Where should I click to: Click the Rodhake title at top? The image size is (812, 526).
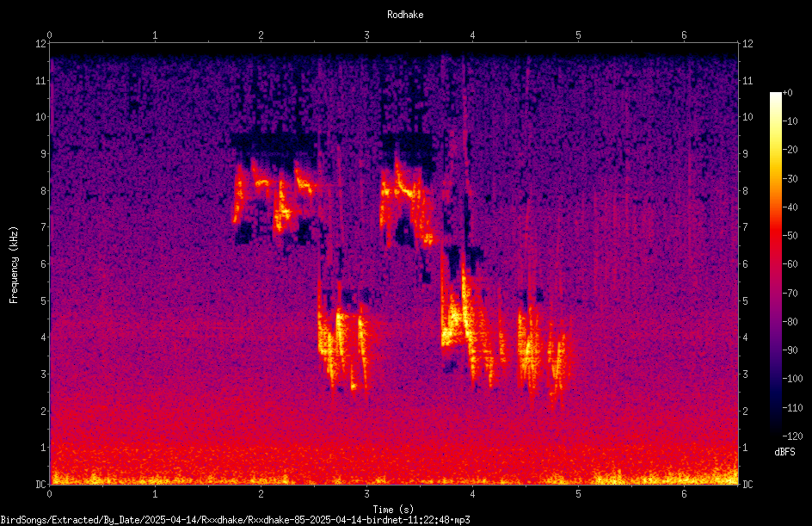[x=405, y=15]
